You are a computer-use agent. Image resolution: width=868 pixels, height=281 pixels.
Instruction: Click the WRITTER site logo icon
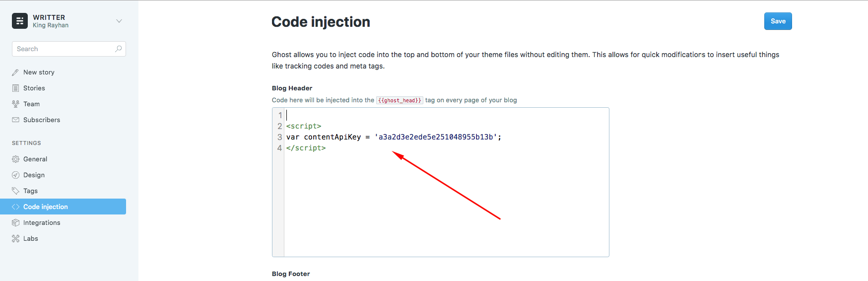tap(20, 21)
